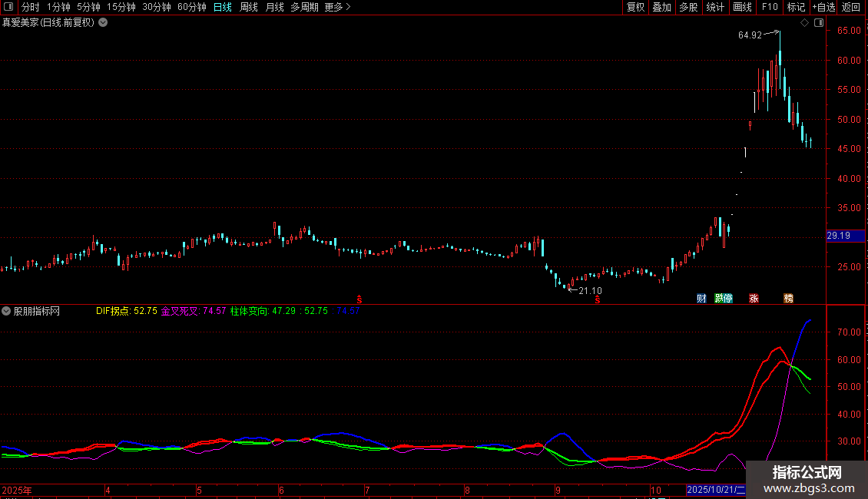Open dropdown next to 真爱美家 title
The height and width of the screenshot is (499, 868).
coord(103,23)
